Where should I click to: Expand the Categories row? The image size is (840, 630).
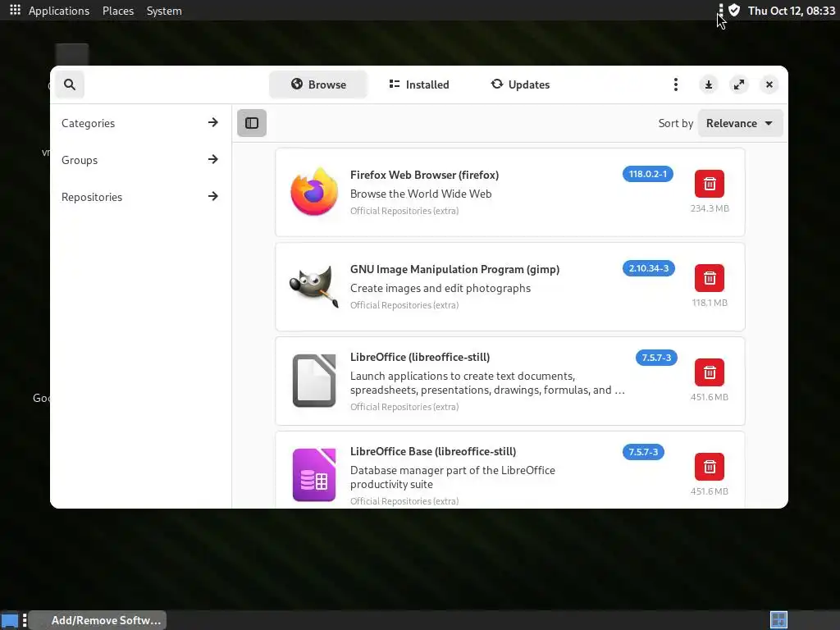[x=140, y=123]
